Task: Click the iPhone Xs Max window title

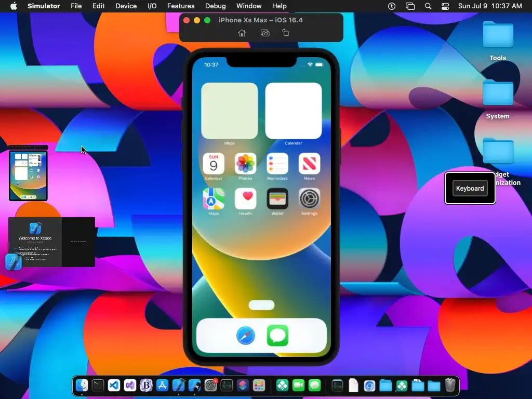Action: pos(261,20)
